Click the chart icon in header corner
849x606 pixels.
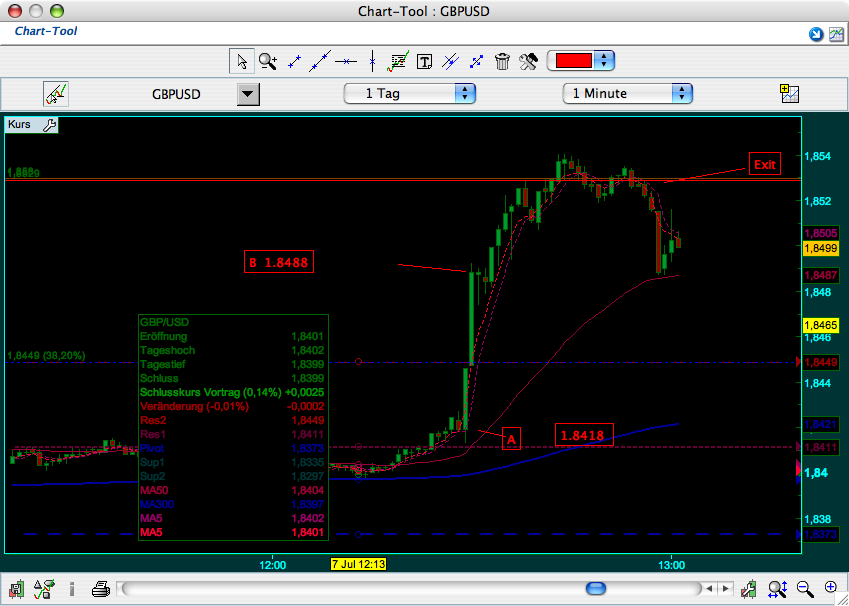click(x=836, y=35)
